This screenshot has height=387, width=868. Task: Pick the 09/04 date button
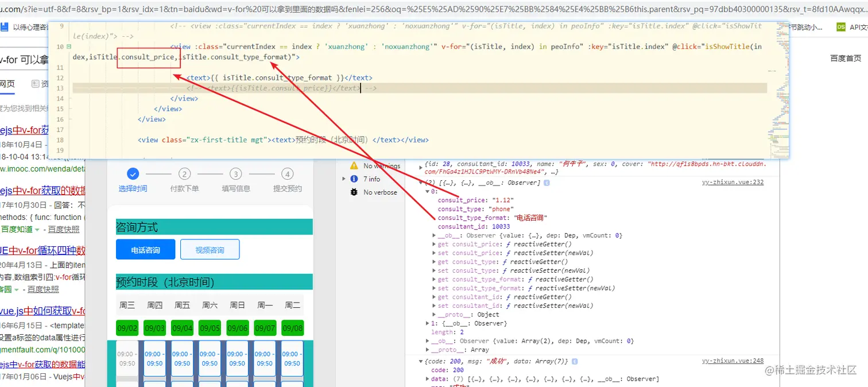182,328
